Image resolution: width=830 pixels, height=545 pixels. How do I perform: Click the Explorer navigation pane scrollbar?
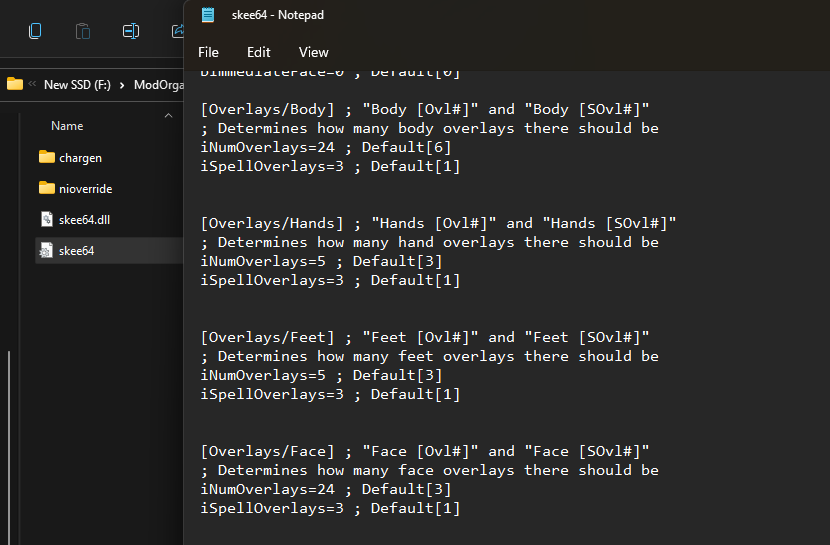click(x=8, y=447)
